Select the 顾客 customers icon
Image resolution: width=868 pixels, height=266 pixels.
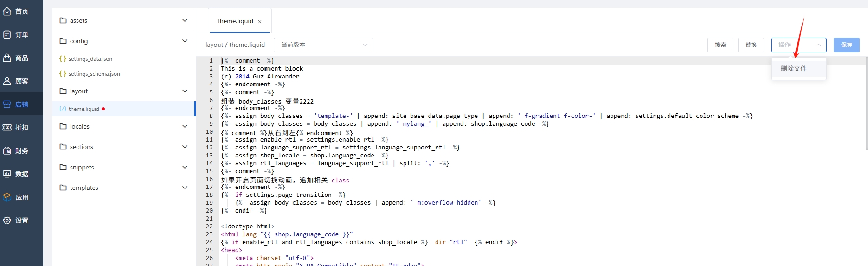pos(7,81)
